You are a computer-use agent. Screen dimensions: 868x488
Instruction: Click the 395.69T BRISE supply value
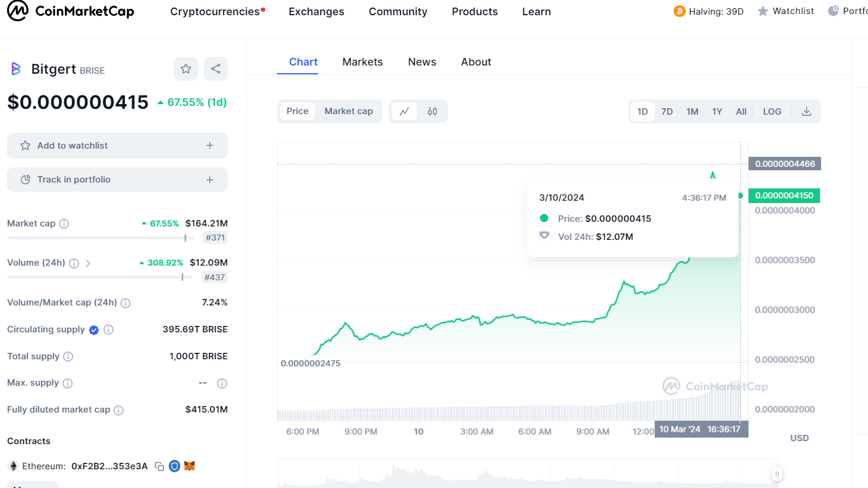tap(195, 329)
